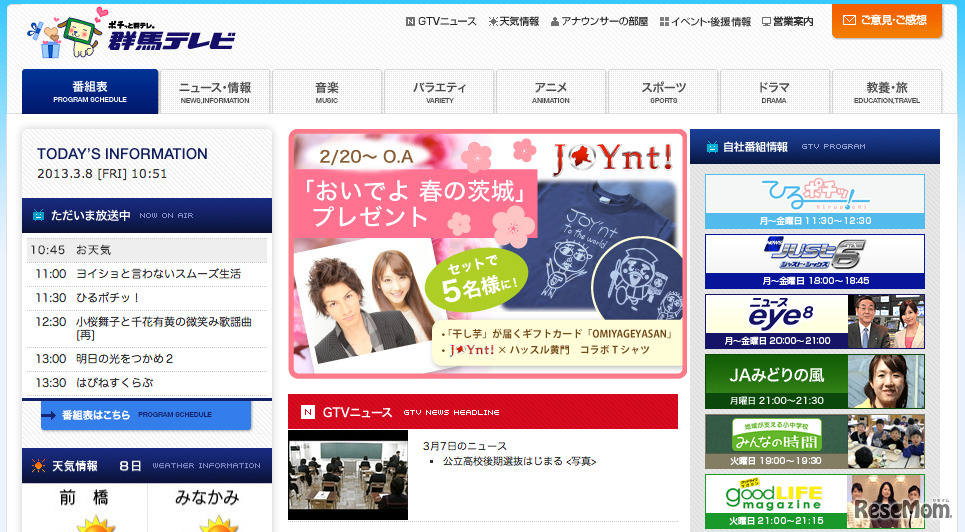Click the GTVニュース icon in the top links
The image size is (965, 532).
[x=410, y=22]
